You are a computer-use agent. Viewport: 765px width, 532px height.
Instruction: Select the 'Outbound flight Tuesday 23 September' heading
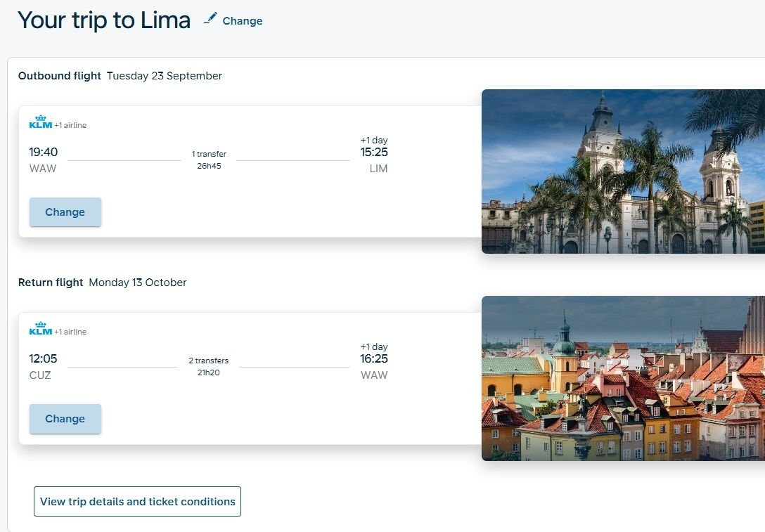(120, 76)
